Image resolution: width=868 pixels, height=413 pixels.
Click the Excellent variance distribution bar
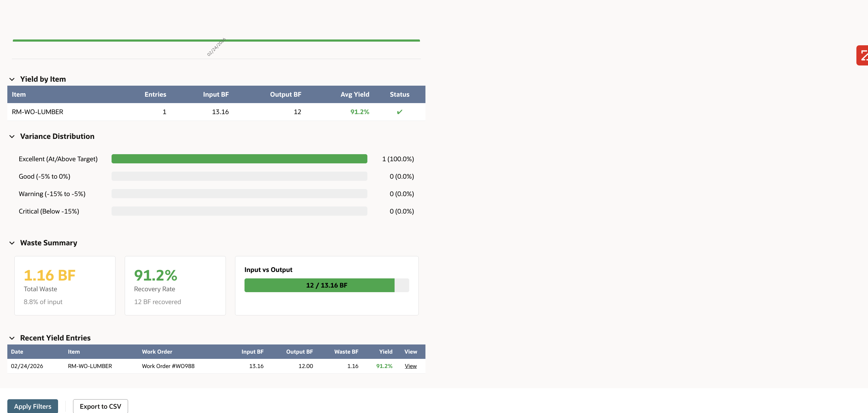pyautogui.click(x=239, y=158)
